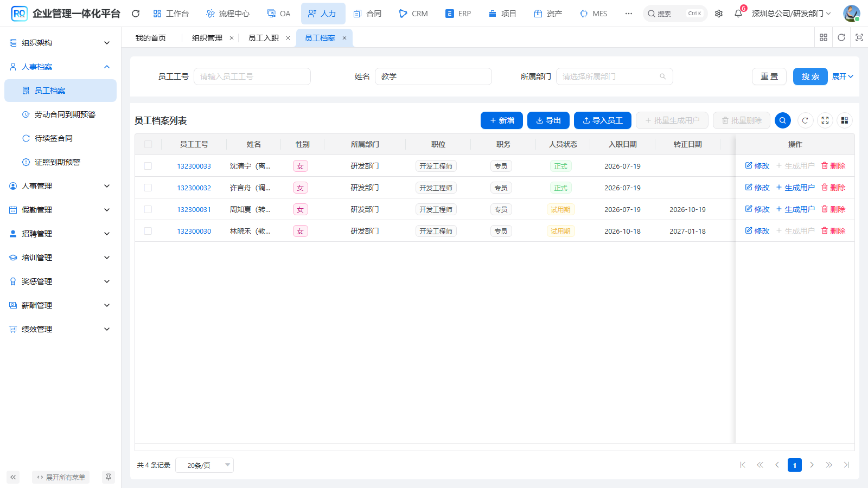868x488 pixels.
Task: Expand 招聘管理 menu
Action: click(x=60, y=234)
